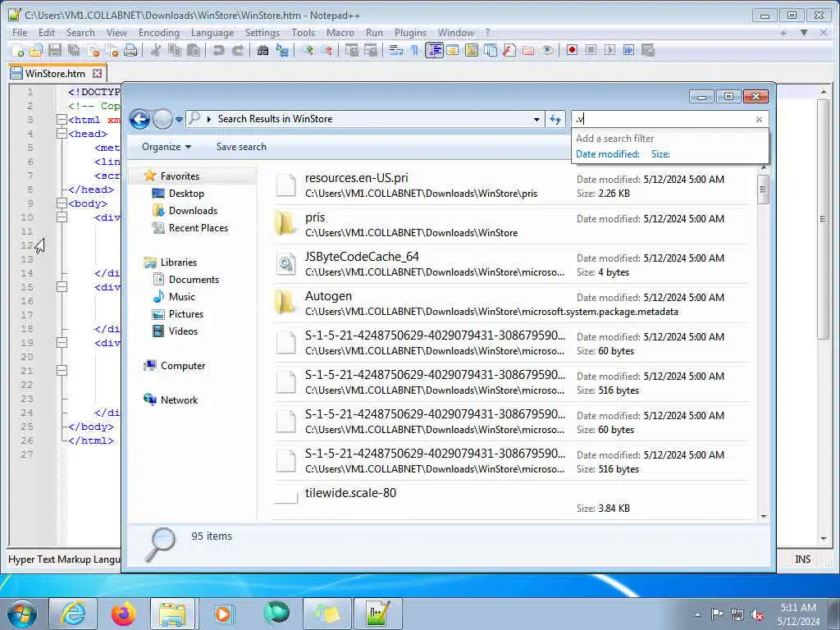Click the New file icon in Notepad++ toolbar

[x=18, y=50]
